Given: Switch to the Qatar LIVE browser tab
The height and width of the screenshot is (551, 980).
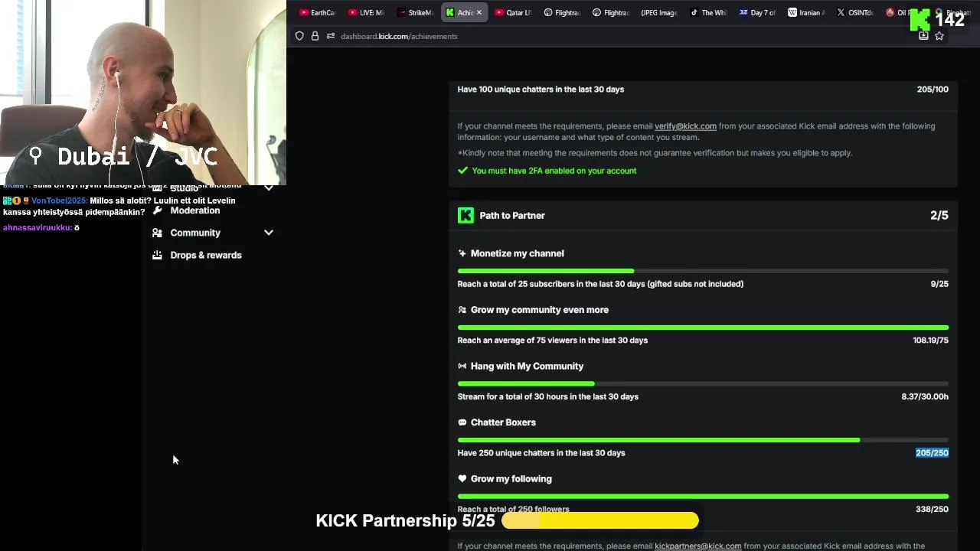Looking at the screenshot, I should (513, 12).
